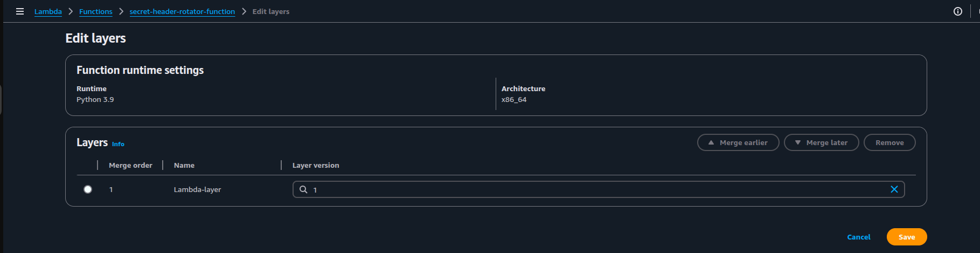Open the hamburger navigation menu

pyautogui.click(x=20, y=11)
